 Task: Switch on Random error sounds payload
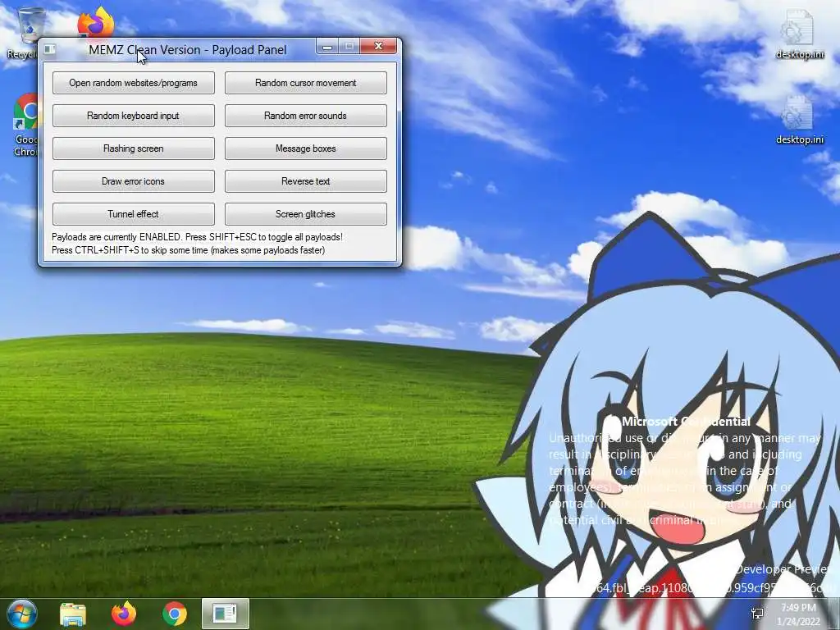click(305, 116)
